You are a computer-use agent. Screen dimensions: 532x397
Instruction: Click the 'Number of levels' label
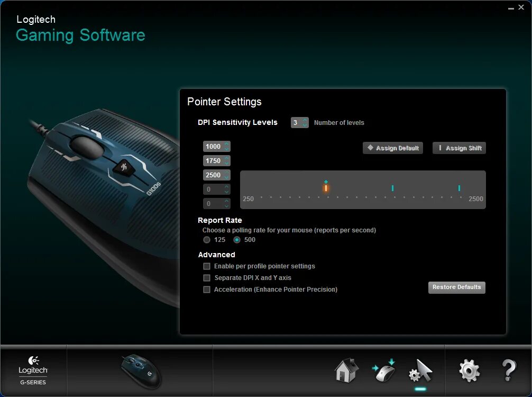point(339,123)
